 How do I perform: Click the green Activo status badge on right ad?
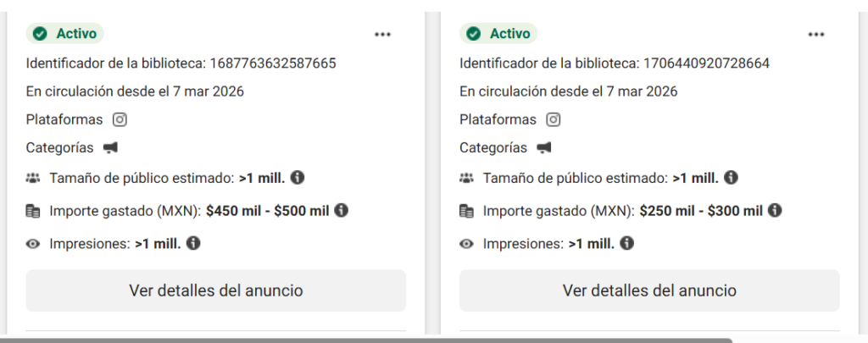pyautogui.click(x=498, y=34)
